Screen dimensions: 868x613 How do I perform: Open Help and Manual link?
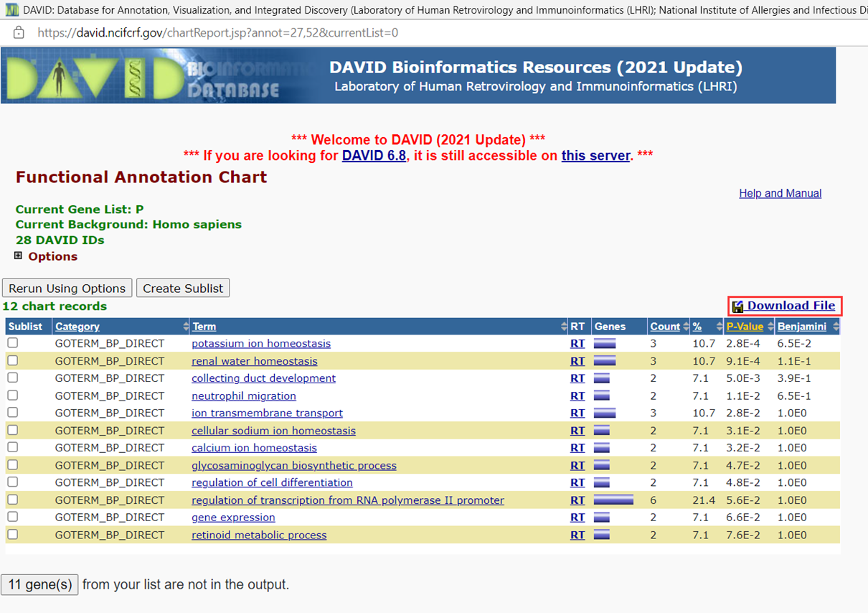click(x=780, y=193)
